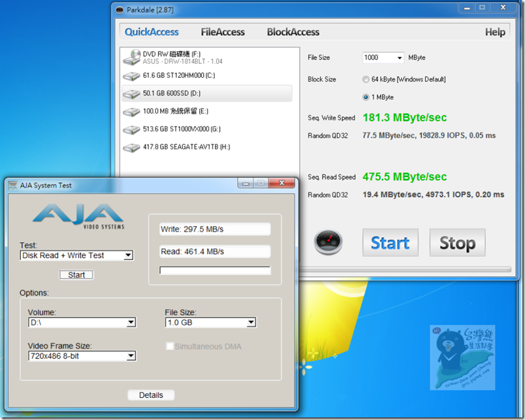Open the Help menu in Parkdale
Screen dimensions: 525x420
pyautogui.click(x=495, y=32)
